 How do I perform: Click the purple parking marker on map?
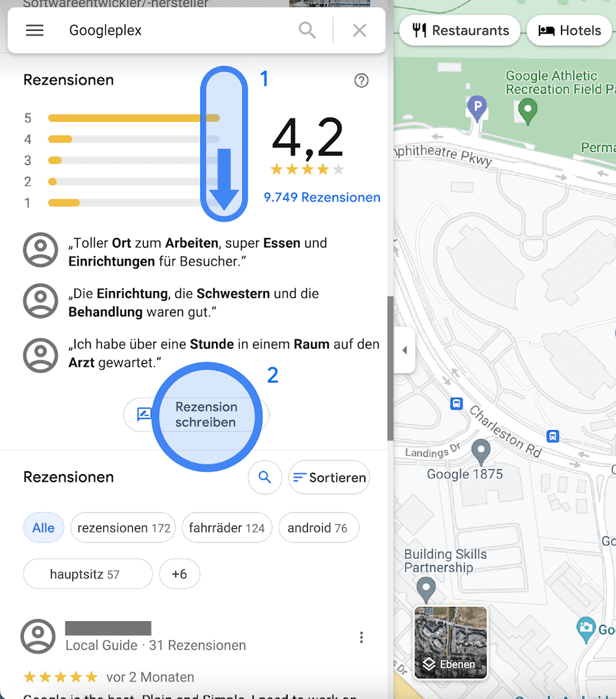click(477, 108)
